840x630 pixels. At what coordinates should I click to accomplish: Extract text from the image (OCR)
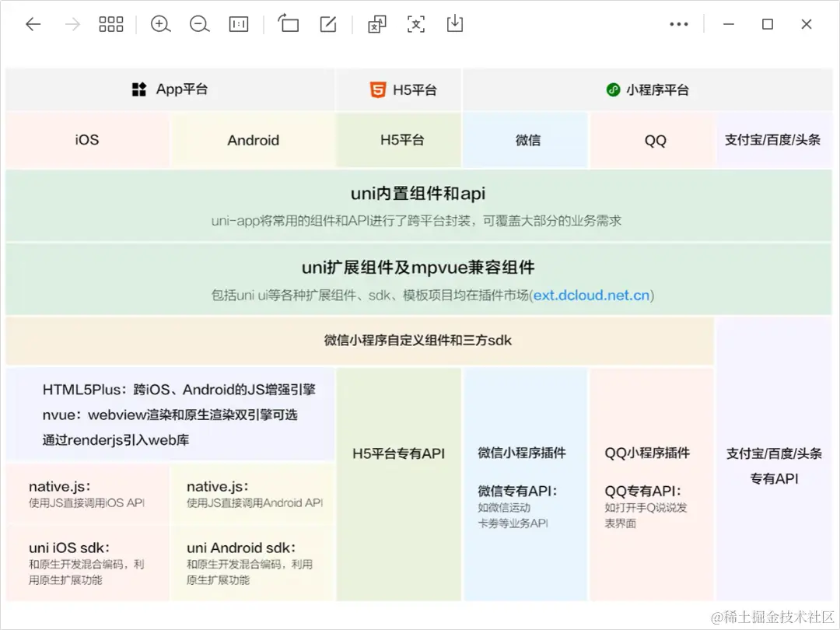[415, 24]
